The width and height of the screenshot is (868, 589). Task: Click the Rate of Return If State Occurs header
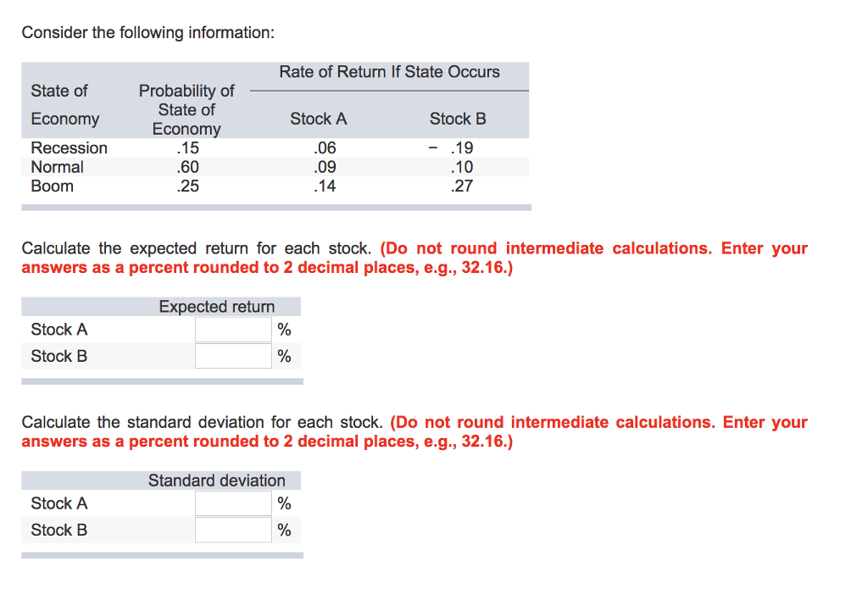point(390,72)
